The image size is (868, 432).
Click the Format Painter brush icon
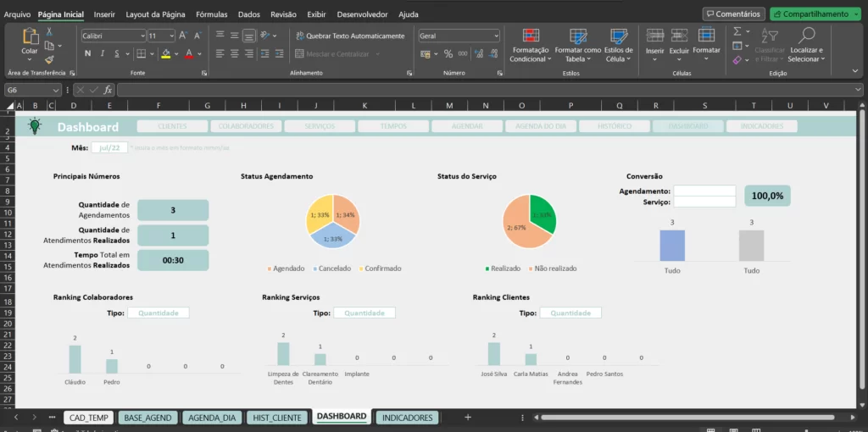(49, 60)
